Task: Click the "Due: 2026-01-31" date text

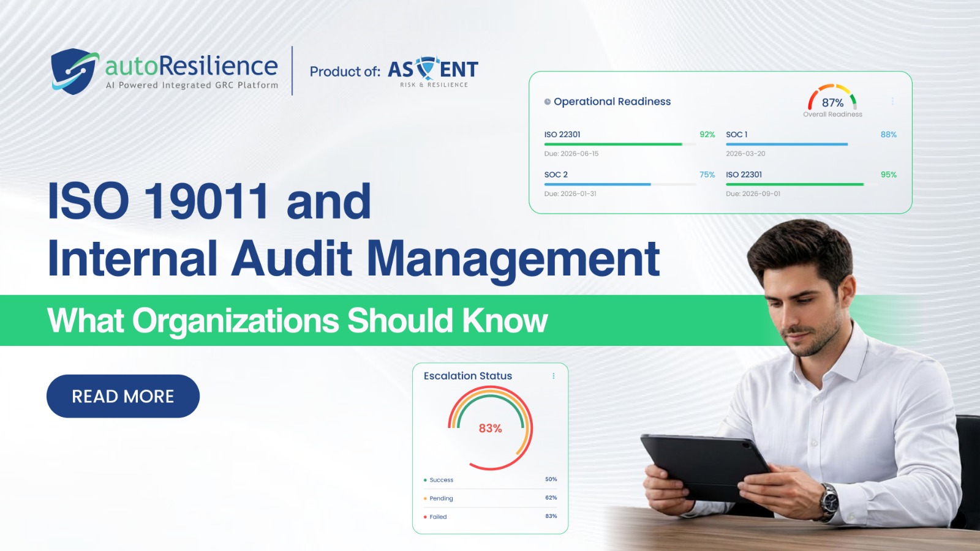Action: [x=570, y=193]
